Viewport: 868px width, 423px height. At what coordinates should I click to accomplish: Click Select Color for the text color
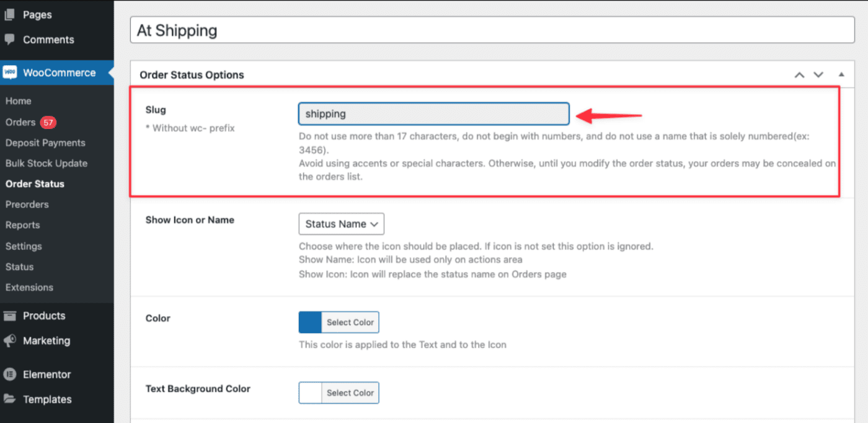point(351,322)
